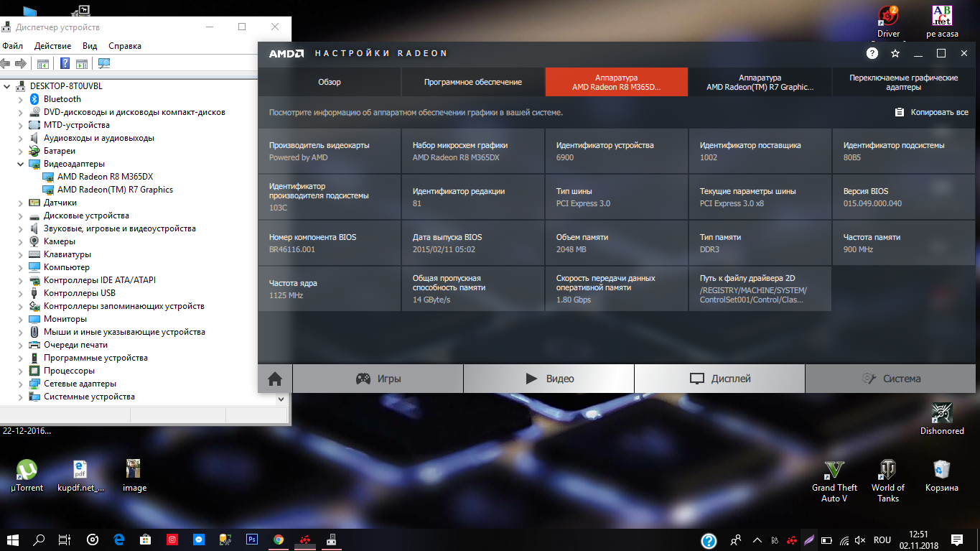The height and width of the screenshot is (551, 980).
Task: Launch Photoshop from the taskbar
Action: tap(251, 540)
